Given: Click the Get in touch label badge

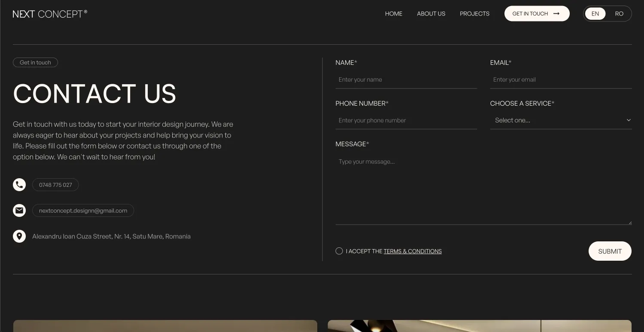Looking at the screenshot, I should coord(35,62).
